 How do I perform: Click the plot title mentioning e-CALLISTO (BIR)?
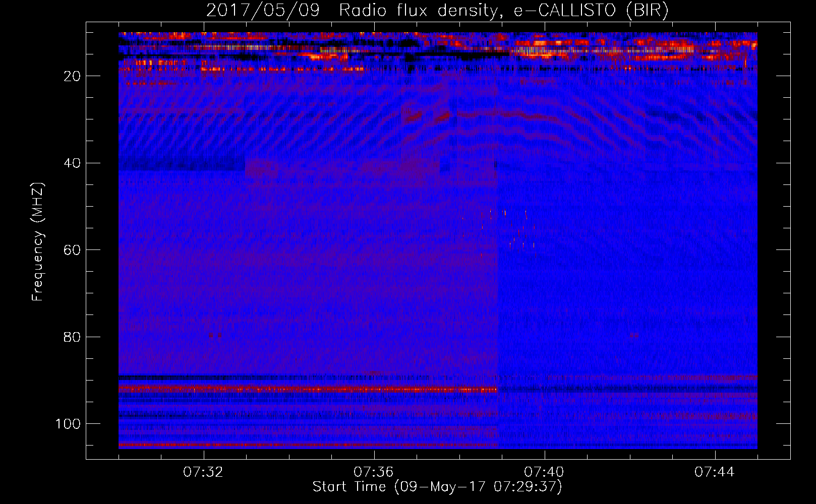pyautogui.click(x=437, y=10)
